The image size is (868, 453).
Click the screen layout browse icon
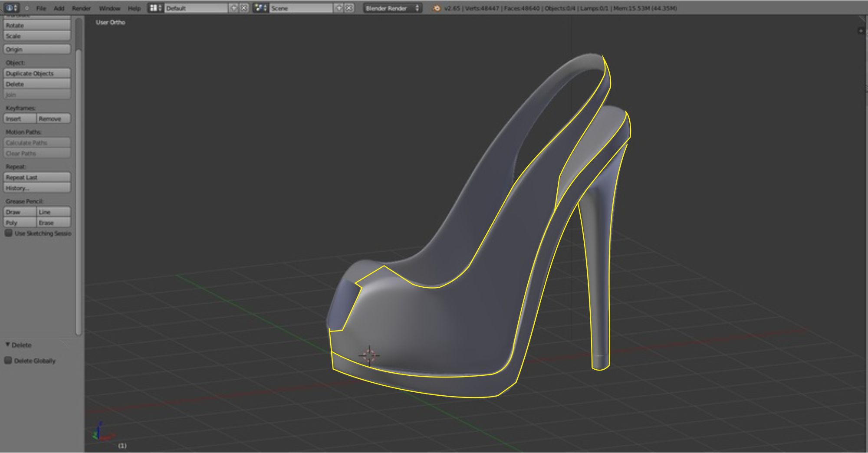(x=155, y=8)
